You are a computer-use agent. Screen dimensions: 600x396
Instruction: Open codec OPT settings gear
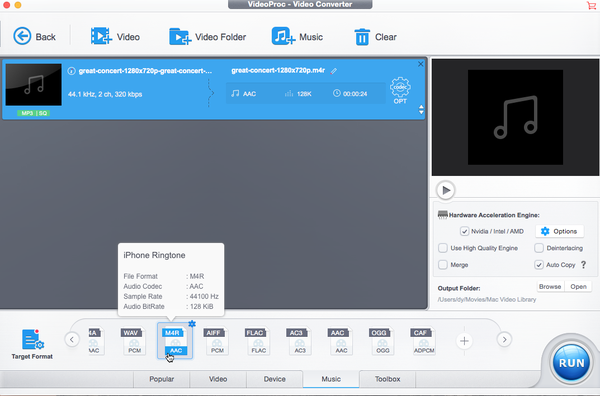[400, 90]
